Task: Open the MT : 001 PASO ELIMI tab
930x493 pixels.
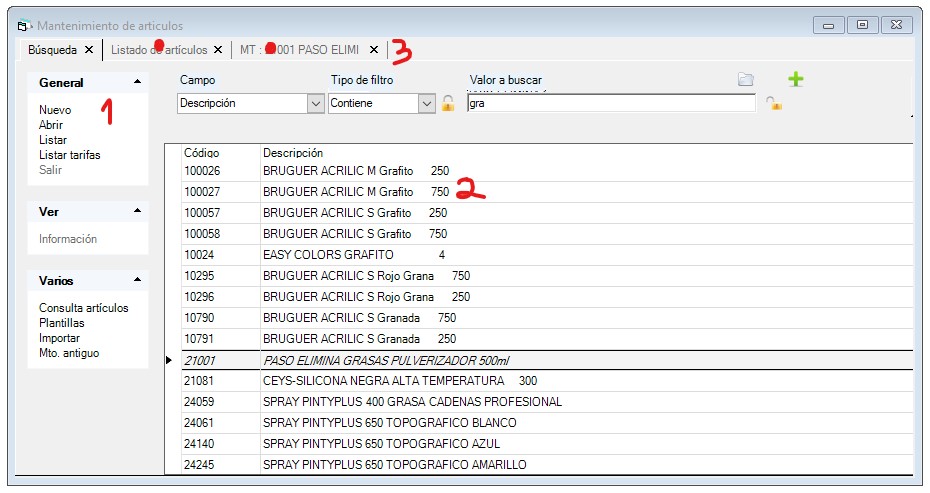Action: (300, 50)
